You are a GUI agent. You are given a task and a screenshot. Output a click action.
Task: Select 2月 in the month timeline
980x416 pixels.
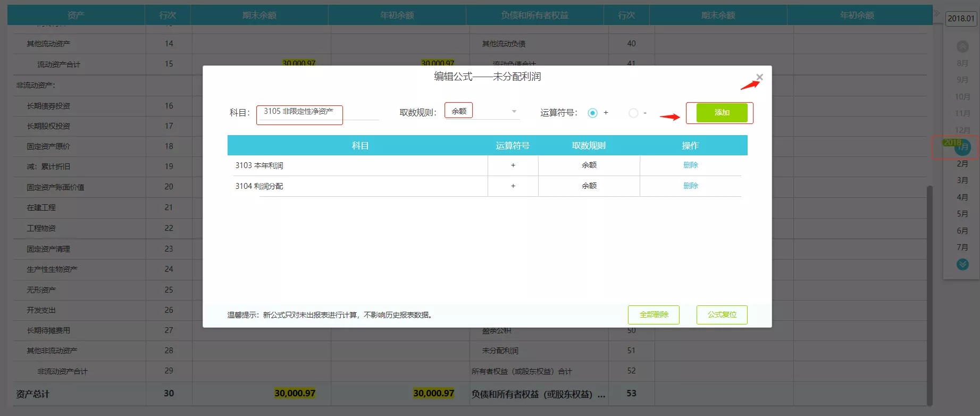pos(962,164)
